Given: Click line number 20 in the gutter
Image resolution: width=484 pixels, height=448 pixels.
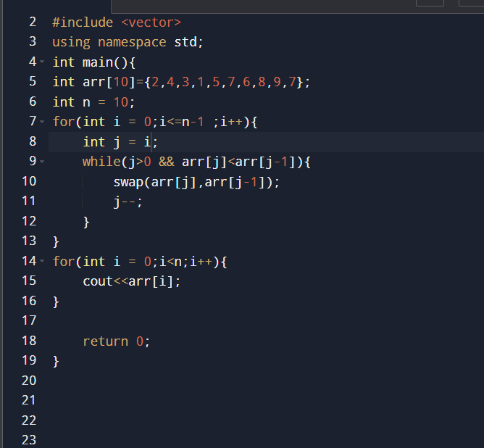Looking at the screenshot, I should (x=29, y=381).
